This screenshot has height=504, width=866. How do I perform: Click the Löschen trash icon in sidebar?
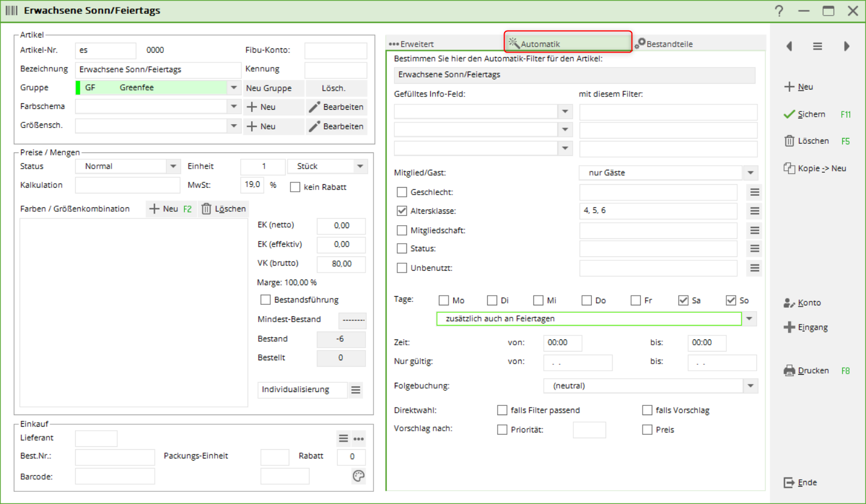coord(789,141)
